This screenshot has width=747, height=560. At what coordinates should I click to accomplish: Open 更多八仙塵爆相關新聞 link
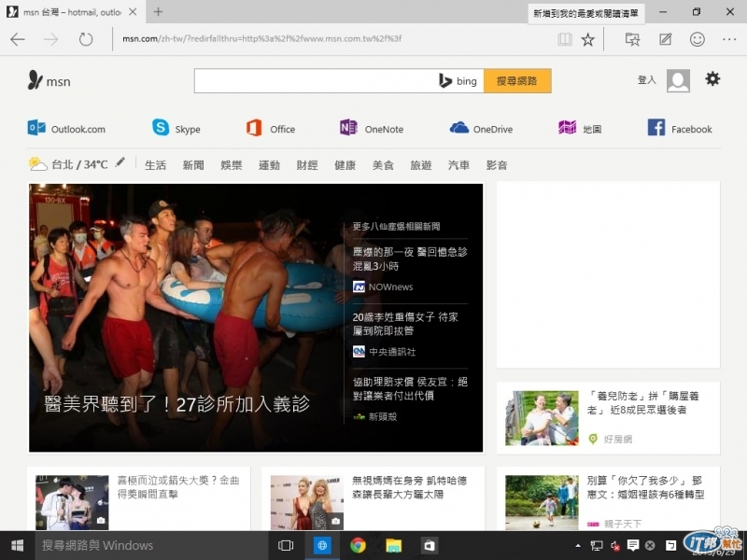[396, 227]
